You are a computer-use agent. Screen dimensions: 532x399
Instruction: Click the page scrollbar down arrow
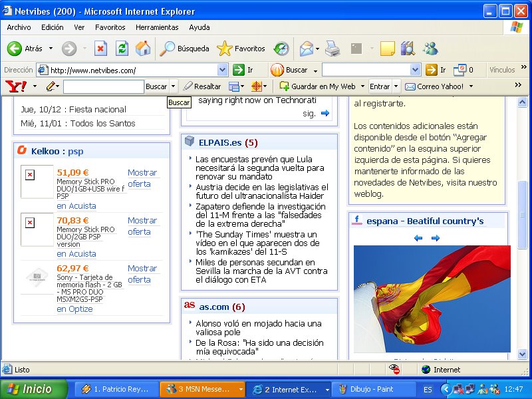tap(522, 354)
